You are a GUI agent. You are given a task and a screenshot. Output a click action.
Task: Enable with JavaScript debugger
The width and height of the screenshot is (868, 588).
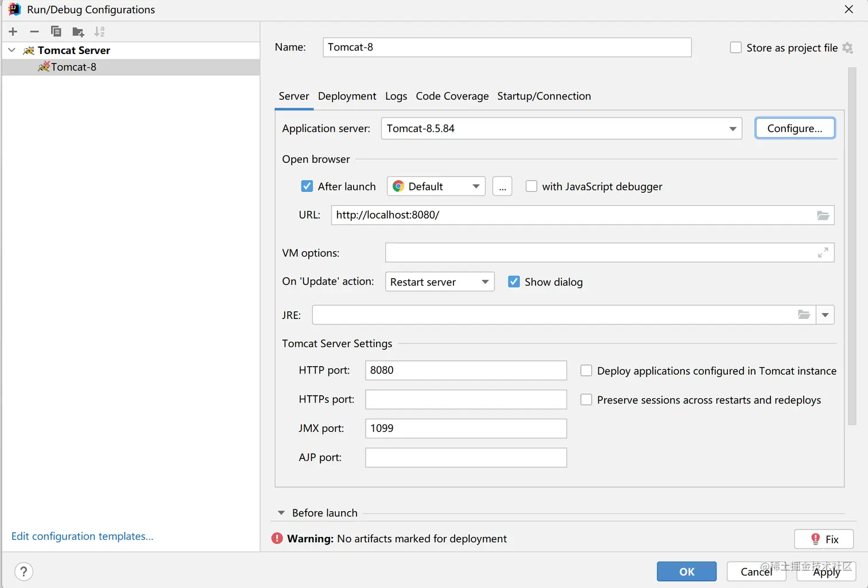tap(532, 186)
